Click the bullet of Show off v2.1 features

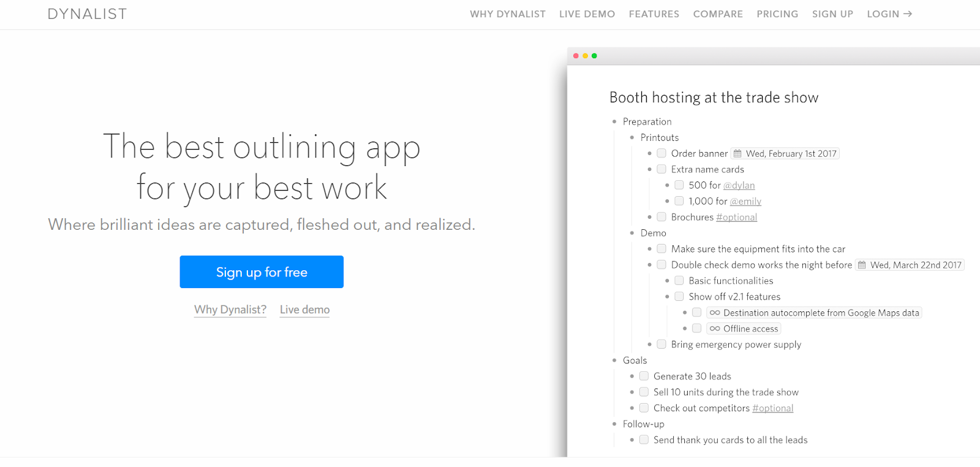[x=668, y=297]
